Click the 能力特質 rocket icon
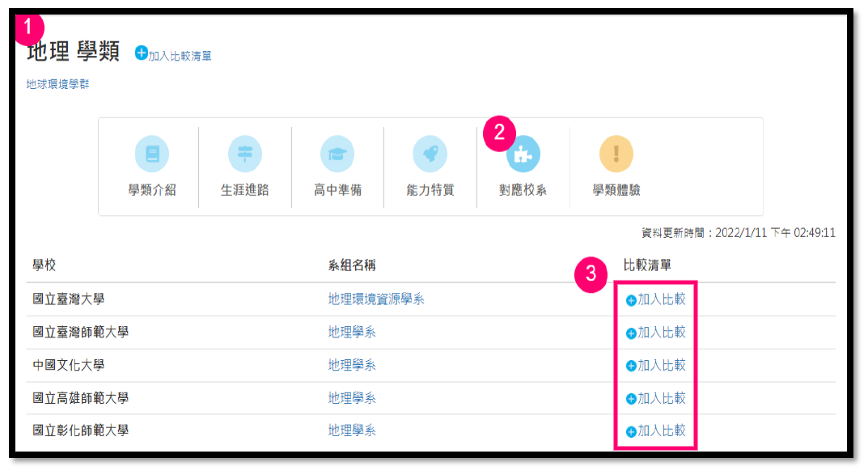This screenshot has height=475, width=868. (x=430, y=154)
